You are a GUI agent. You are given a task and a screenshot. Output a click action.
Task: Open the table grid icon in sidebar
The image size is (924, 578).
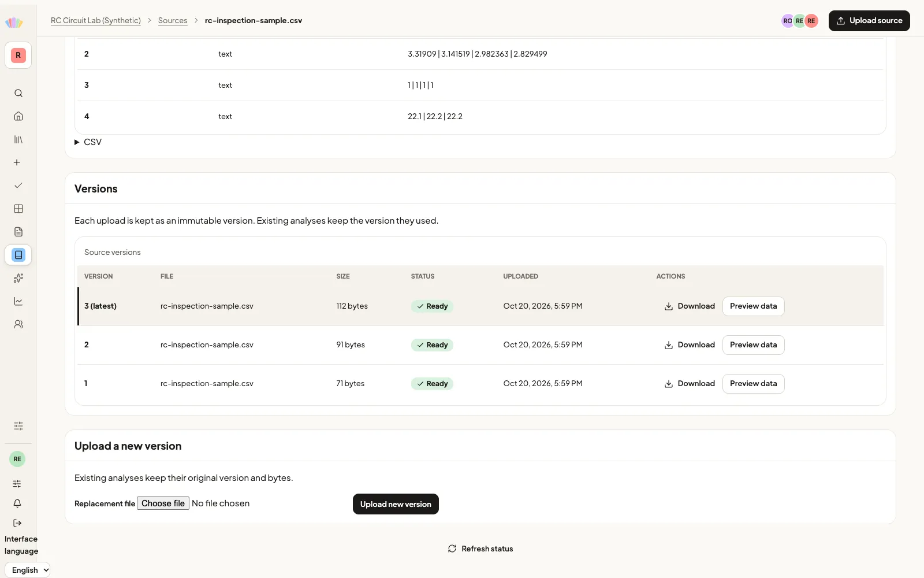(18, 209)
